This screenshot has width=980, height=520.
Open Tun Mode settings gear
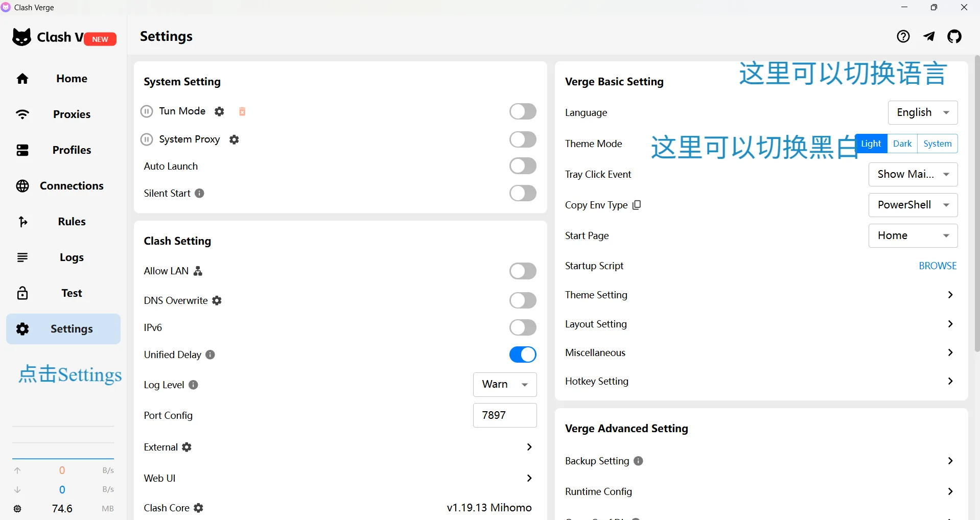click(x=219, y=111)
